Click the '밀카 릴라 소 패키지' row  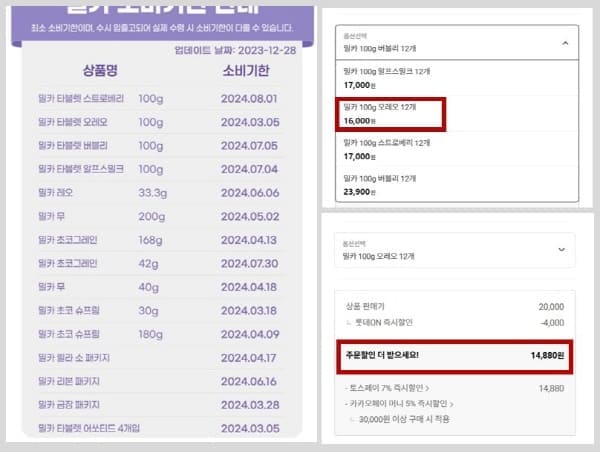pos(158,358)
